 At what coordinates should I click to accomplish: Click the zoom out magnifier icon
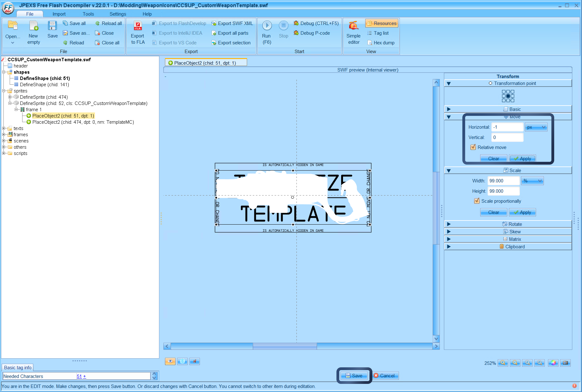(x=515, y=363)
